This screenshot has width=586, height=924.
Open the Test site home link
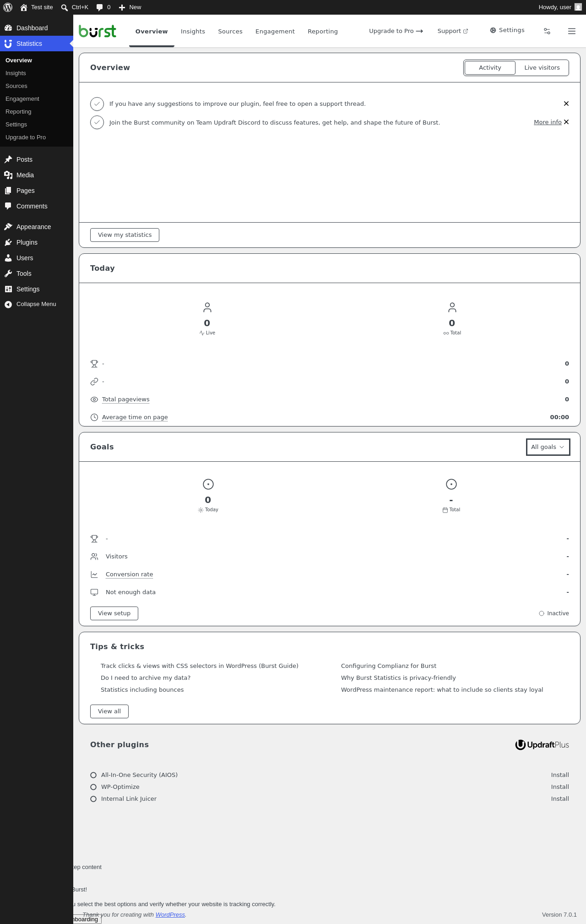click(37, 7)
